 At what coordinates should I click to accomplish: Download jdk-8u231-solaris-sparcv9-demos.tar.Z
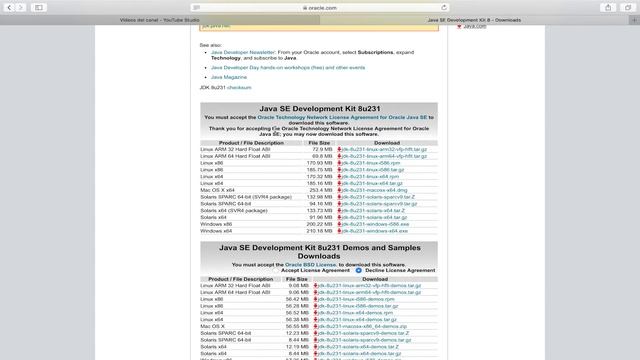pos(363,333)
